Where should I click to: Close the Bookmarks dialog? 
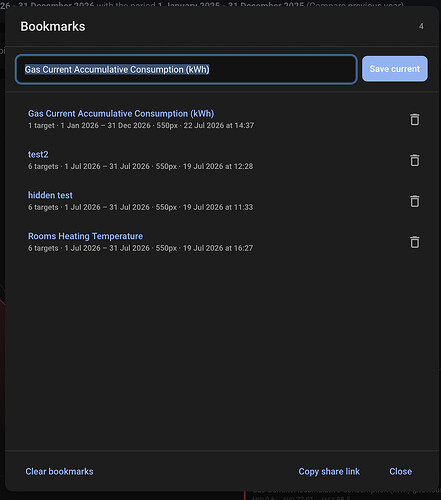click(401, 471)
